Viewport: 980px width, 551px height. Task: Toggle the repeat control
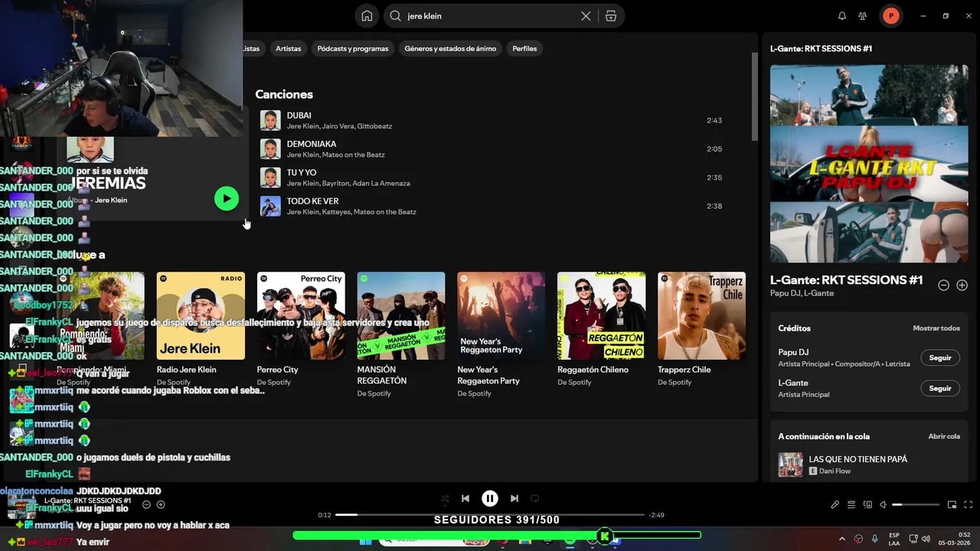click(535, 498)
